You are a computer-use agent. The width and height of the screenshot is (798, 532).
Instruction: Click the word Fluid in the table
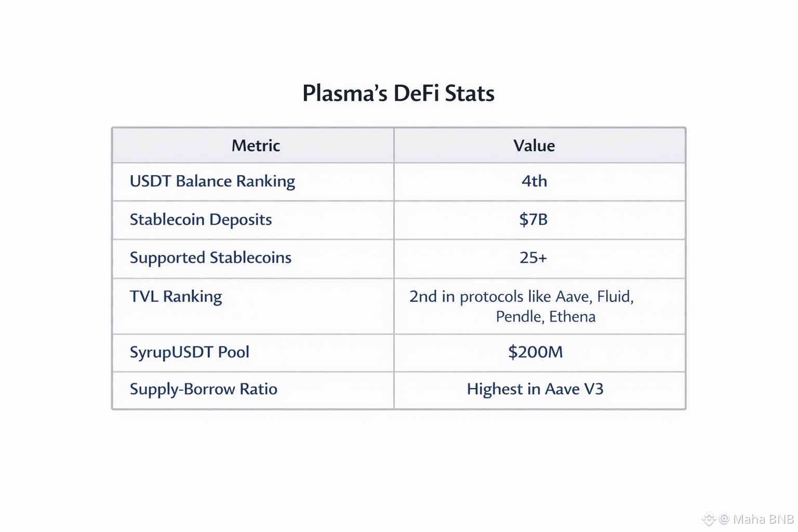pyautogui.click(x=615, y=297)
